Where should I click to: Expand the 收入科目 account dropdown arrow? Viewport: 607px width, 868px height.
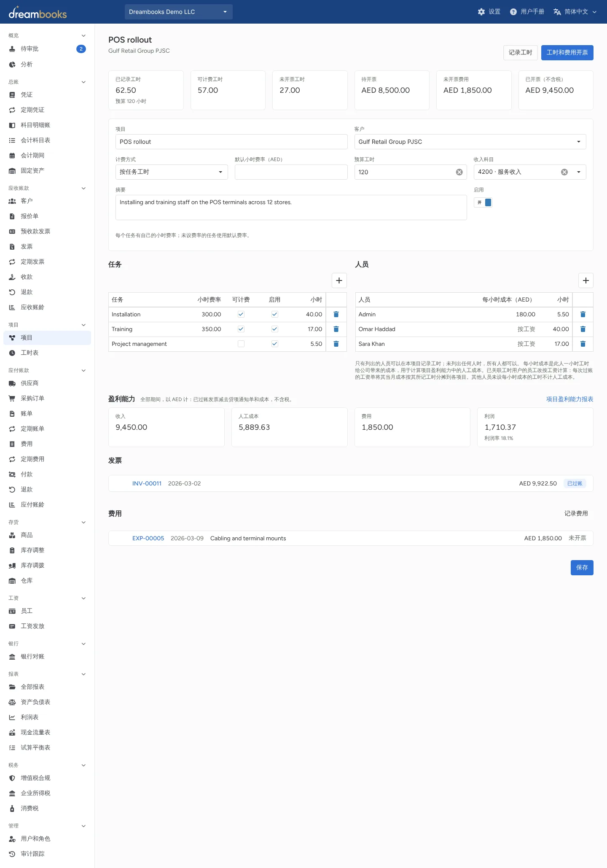click(579, 172)
